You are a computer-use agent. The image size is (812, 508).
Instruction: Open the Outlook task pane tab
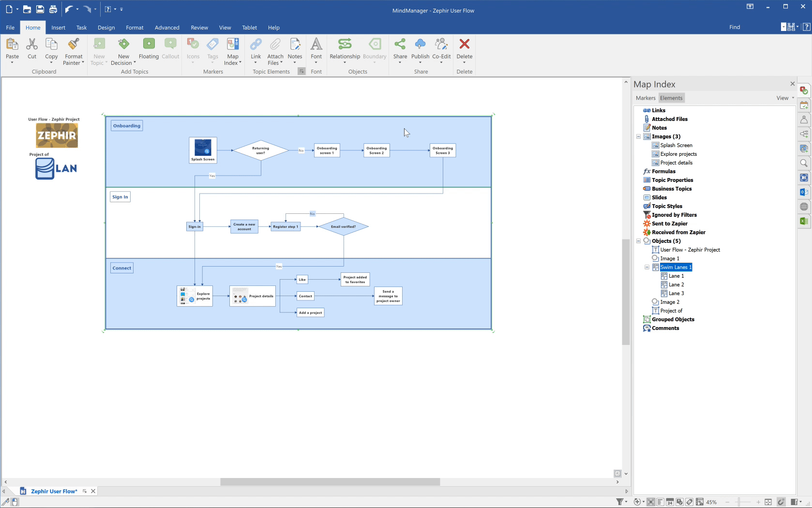(x=804, y=192)
